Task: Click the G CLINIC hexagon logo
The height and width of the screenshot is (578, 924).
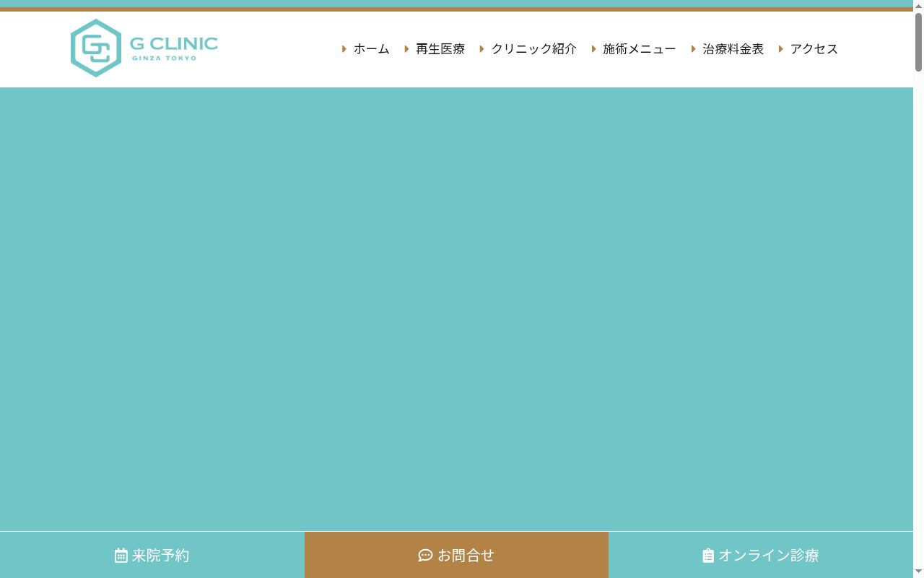Action: pyautogui.click(x=96, y=48)
